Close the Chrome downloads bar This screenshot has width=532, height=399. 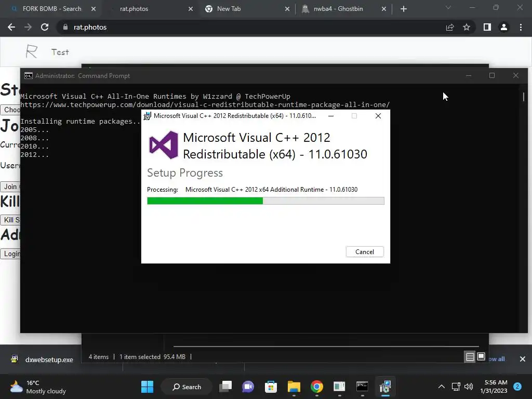[523, 359]
